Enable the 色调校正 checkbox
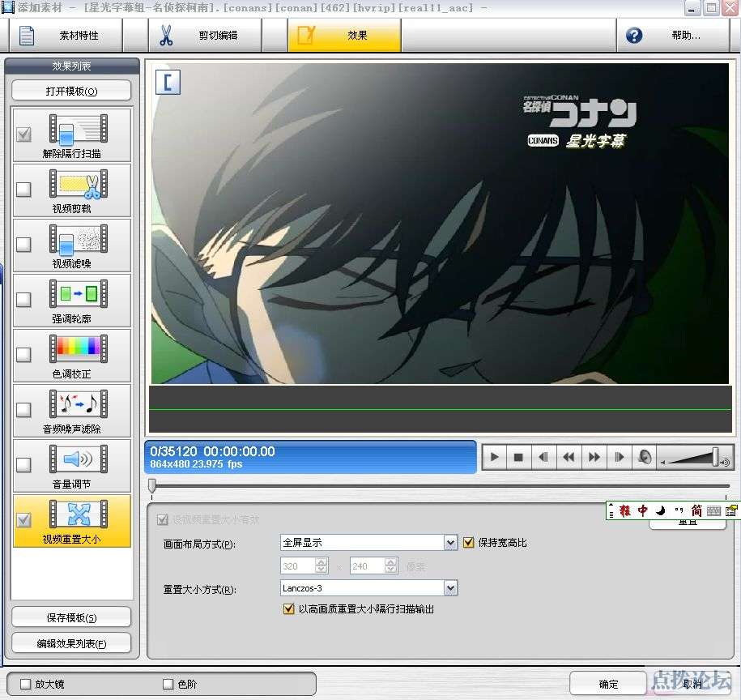The height and width of the screenshot is (700, 741). tap(23, 355)
